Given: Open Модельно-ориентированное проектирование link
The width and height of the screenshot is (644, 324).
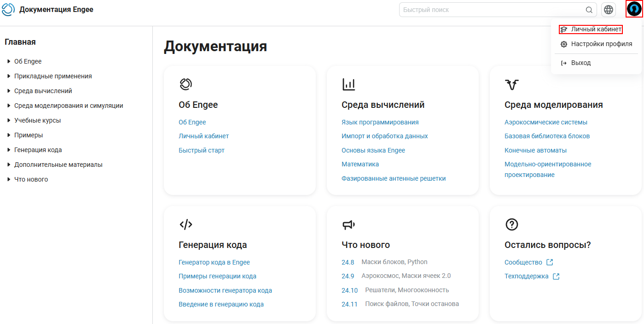Looking at the screenshot, I should coord(548,170).
